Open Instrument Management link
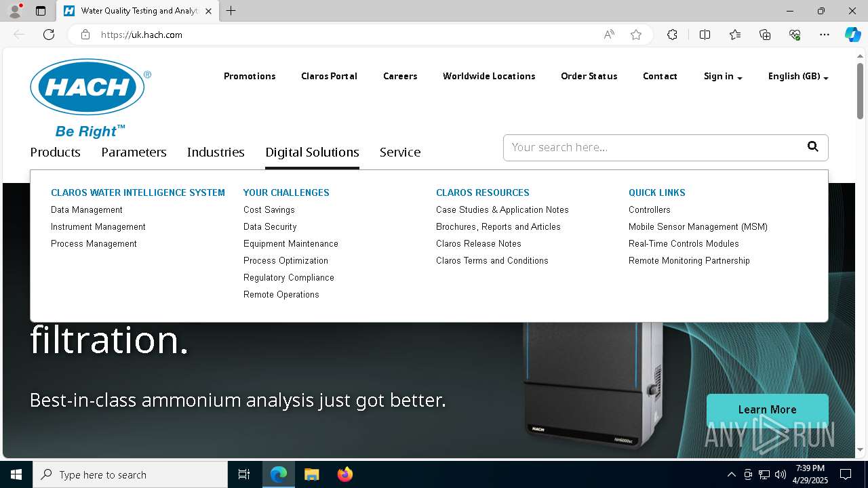Image resolution: width=868 pixels, height=488 pixels. pos(98,227)
